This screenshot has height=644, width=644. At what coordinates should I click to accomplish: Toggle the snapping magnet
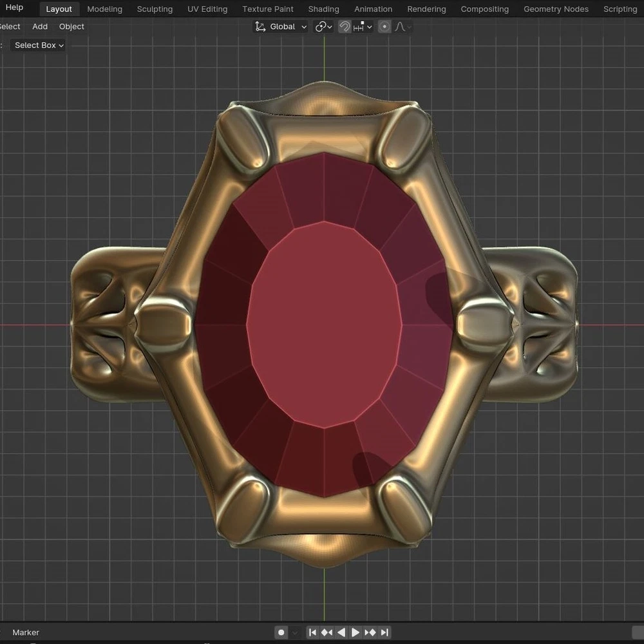pos(345,26)
